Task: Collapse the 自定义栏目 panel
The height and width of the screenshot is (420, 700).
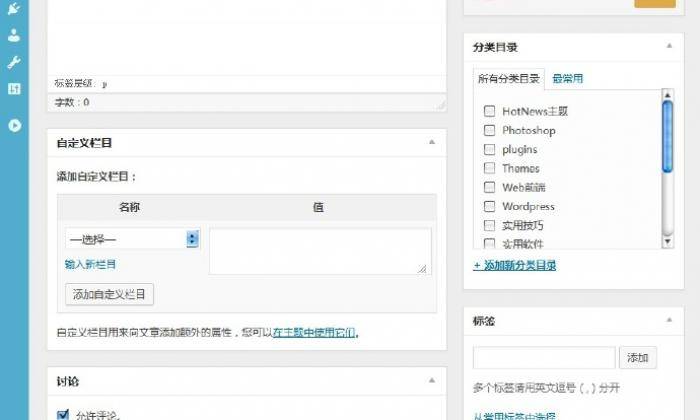Action: pyautogui.click(x=432, y=143)
